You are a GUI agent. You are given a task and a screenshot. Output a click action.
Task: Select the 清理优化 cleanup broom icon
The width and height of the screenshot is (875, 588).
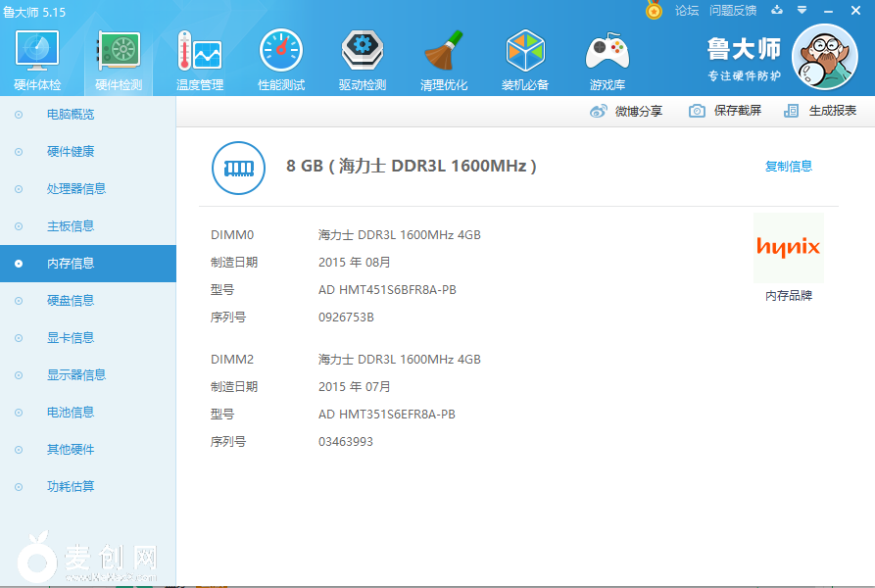[x=444, y=59]
